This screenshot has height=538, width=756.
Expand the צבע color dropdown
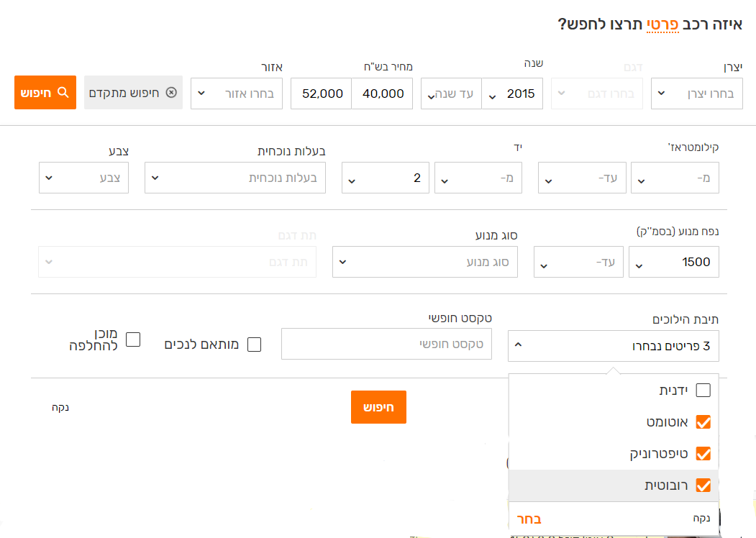click(x=84, y=178)
